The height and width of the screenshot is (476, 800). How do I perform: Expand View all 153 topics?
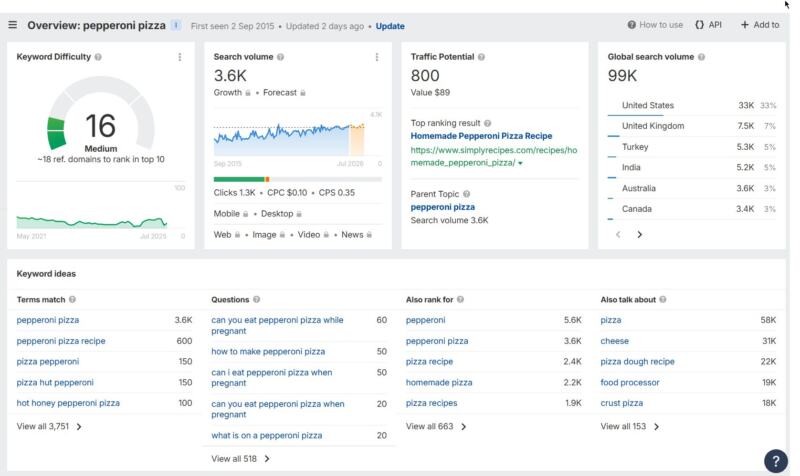(x=630, y=427)
